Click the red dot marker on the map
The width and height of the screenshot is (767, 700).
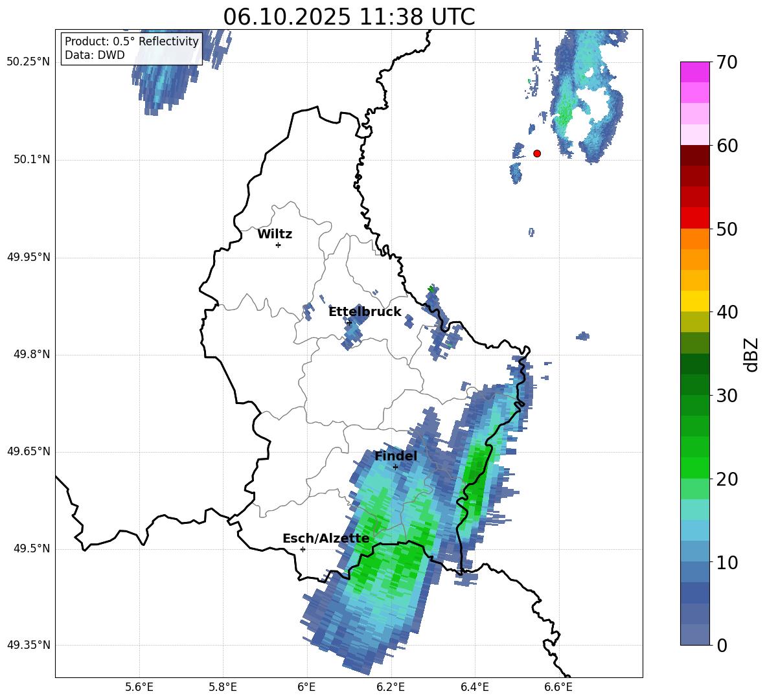[x=537, y=153]
